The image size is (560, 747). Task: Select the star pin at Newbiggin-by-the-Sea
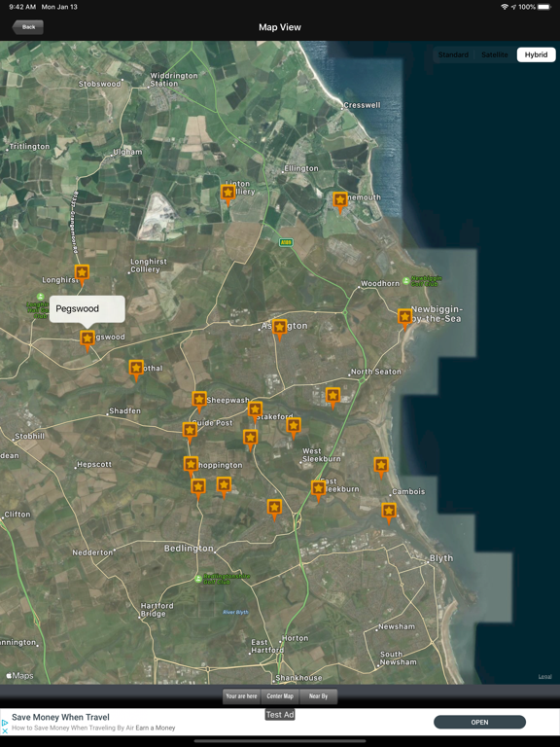(x=404, y=319)
